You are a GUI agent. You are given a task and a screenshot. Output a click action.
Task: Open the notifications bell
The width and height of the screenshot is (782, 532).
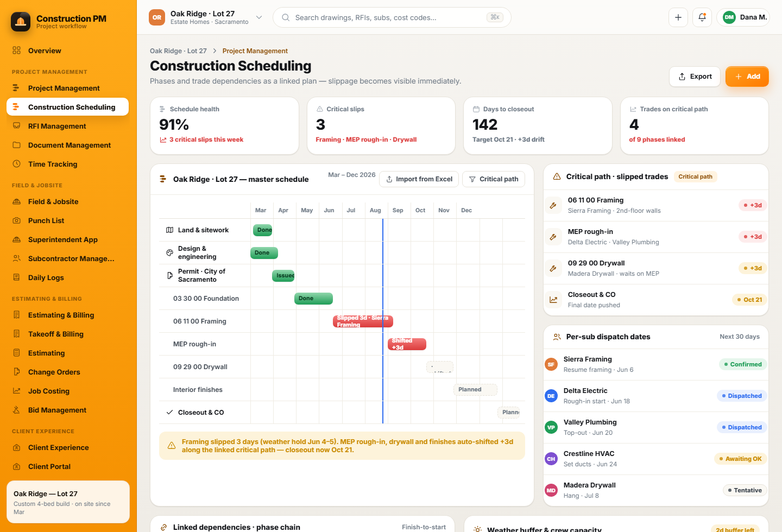[702, 17]
